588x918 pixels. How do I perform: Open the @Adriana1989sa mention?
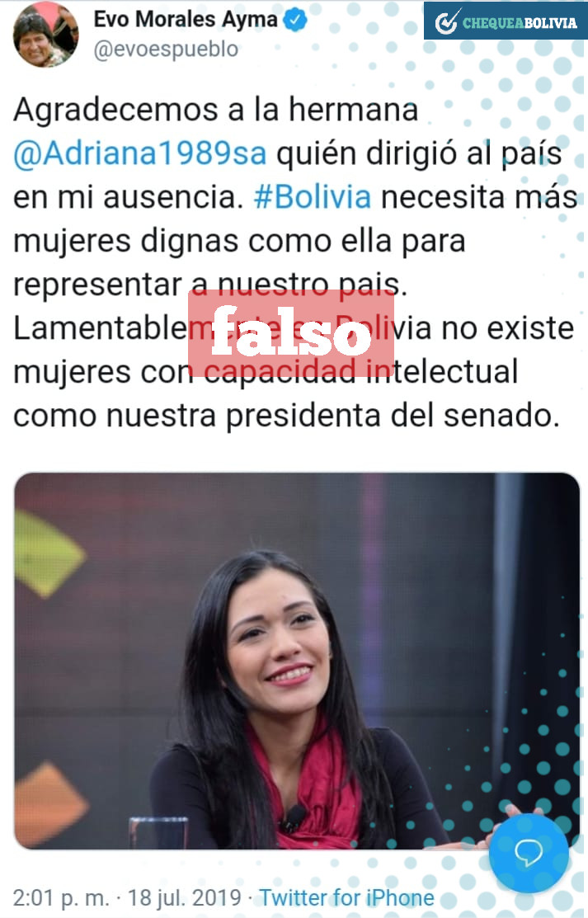point(140,154)
